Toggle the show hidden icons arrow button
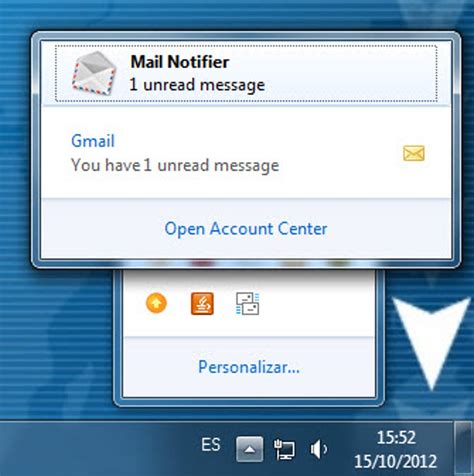Viewport: 474px width, 476px height. pos(250,449)
